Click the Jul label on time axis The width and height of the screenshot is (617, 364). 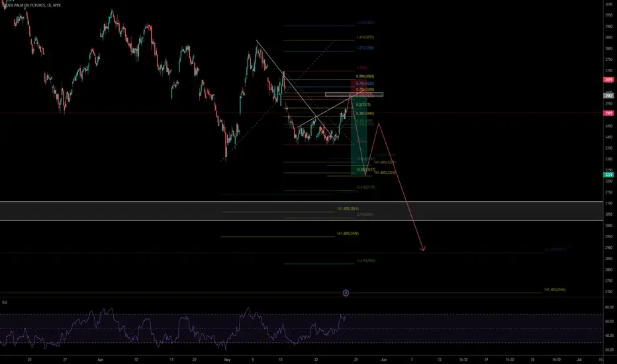(579, 359)
